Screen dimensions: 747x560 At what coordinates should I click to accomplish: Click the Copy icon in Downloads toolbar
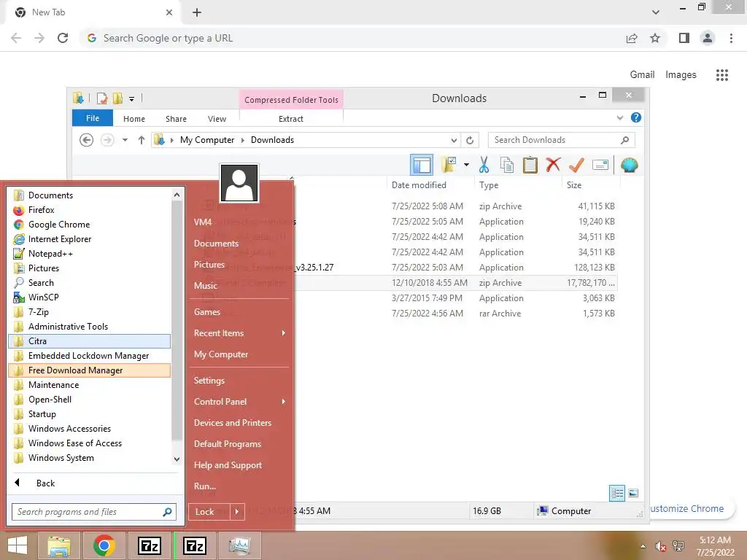point(507,165)
